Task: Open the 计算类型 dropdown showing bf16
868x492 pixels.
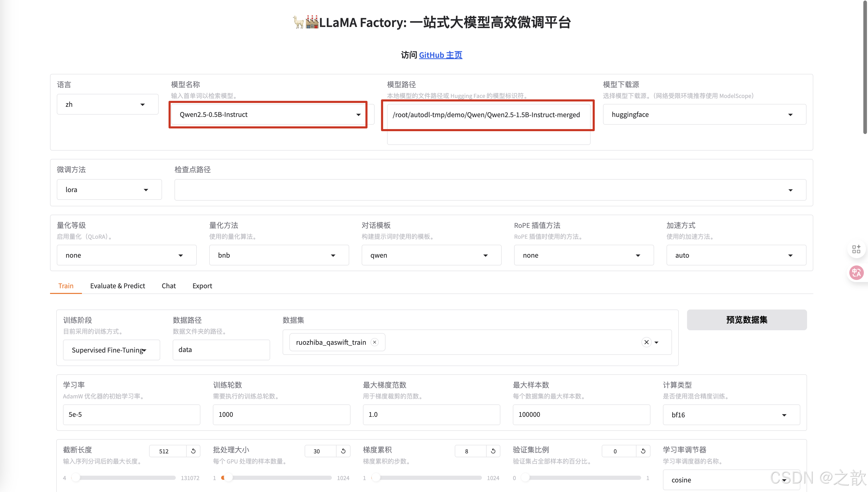Action: pos(731,414)
